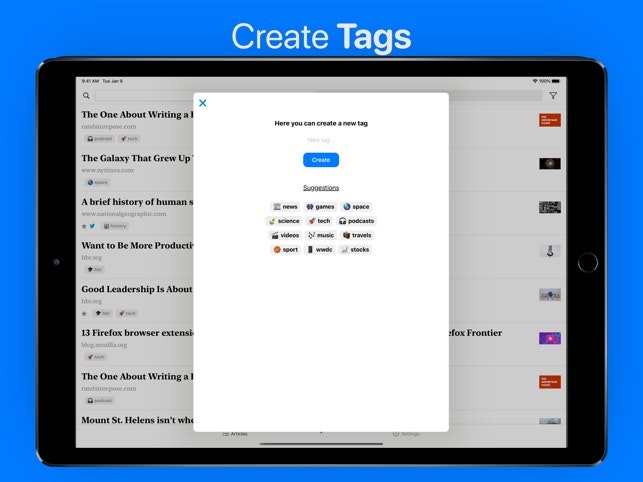
Task: Click Twitter bird icon on history article
Action: [92, 226]
